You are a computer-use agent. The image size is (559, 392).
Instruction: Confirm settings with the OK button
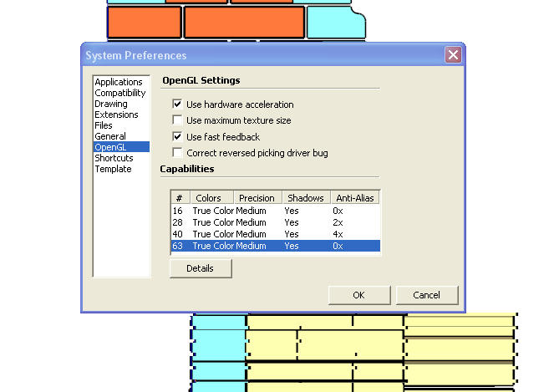pos(358,295)
